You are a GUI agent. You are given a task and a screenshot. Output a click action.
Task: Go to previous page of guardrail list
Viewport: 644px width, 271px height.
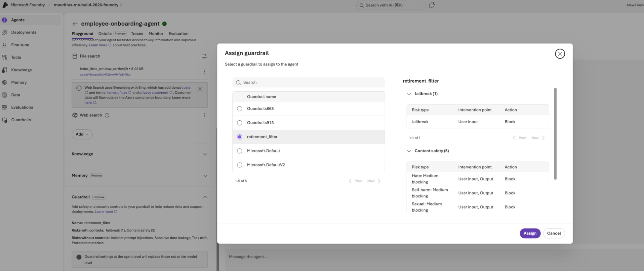355,181
